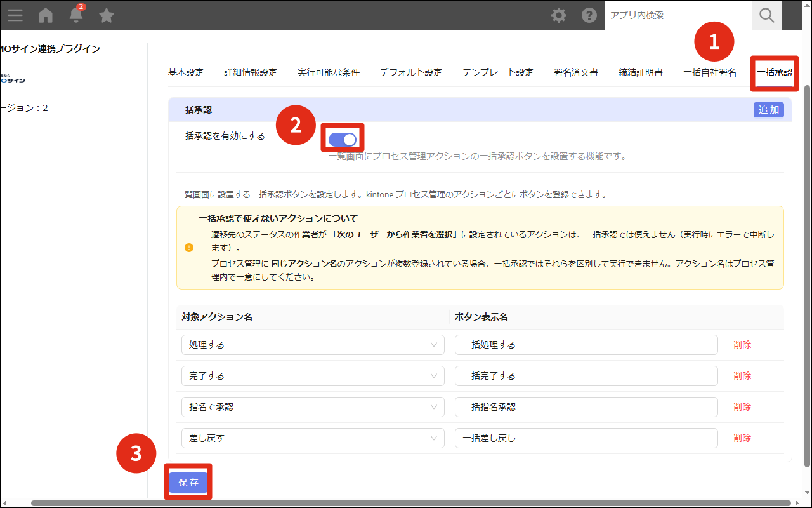Screen dimensions: 812x508
Task: Expand the 完了する action dropdown
Action: pos(313,376)
